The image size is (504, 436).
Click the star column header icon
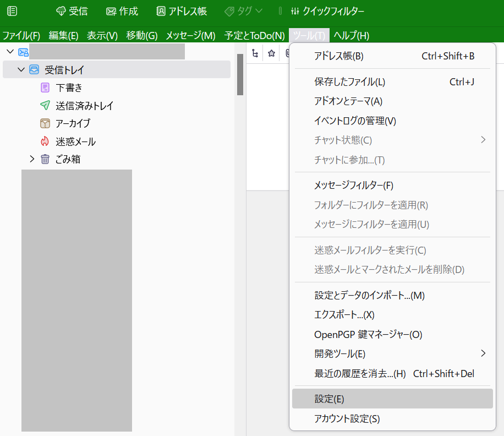coord(271,53)
